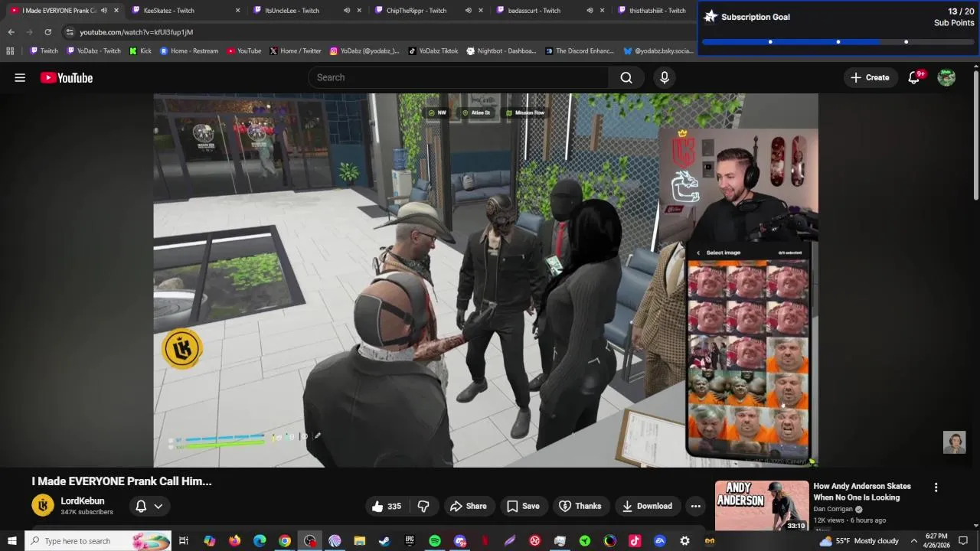The image size is (980, 551).
Task: Open the account avatar menu in YouTube
Action: 946,77
